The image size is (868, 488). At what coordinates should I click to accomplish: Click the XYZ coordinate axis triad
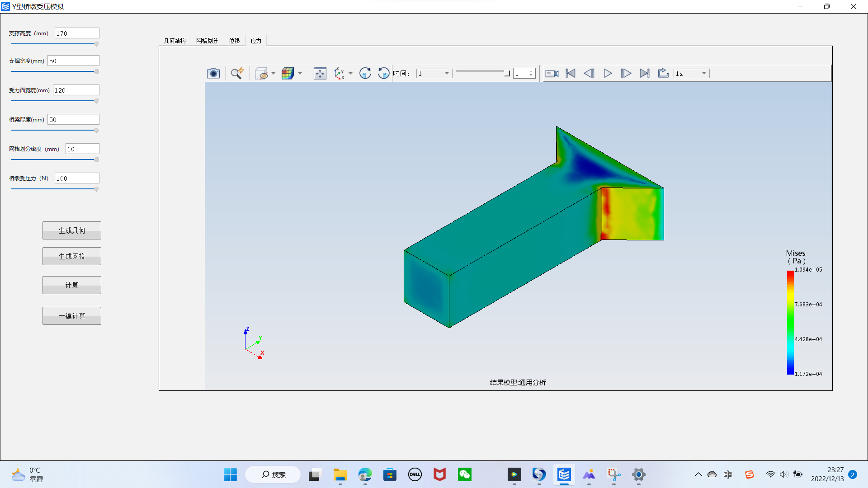[x=254, y=343]
